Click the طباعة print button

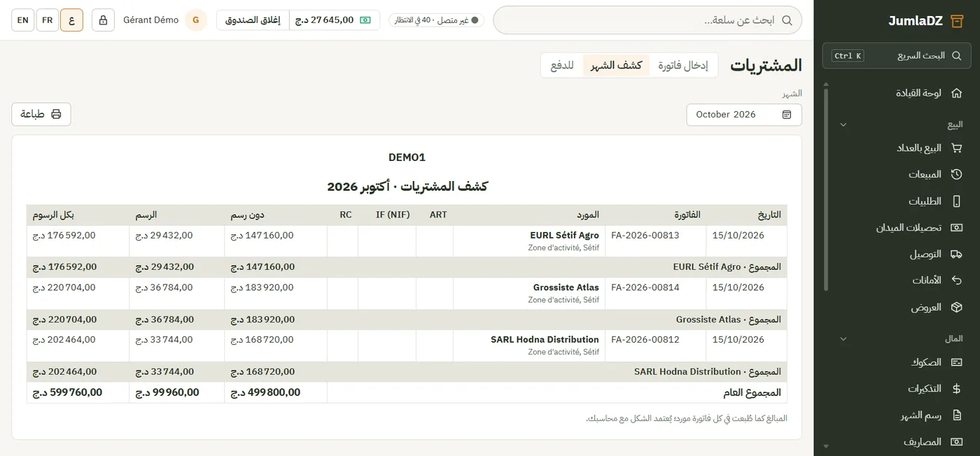point(41,114)
